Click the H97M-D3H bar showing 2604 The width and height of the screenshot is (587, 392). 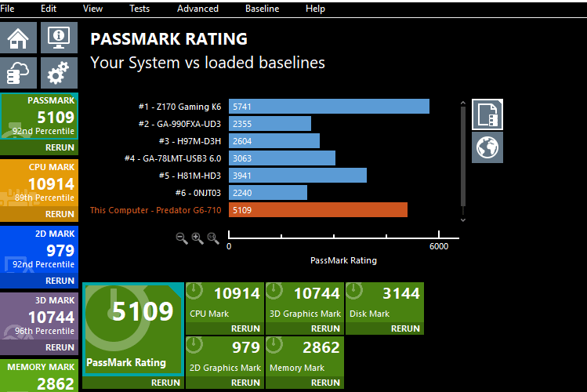274,141
